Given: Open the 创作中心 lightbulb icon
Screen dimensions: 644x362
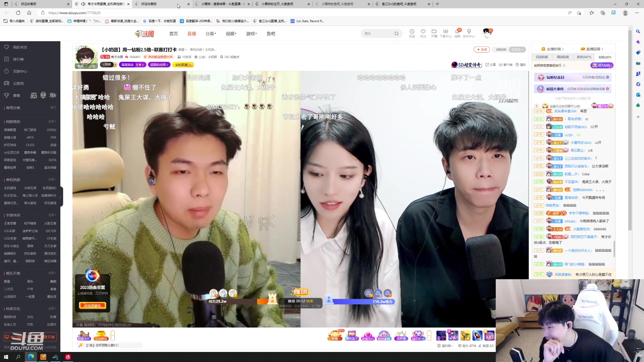Looking at the screenshot, I should [469, 32].
